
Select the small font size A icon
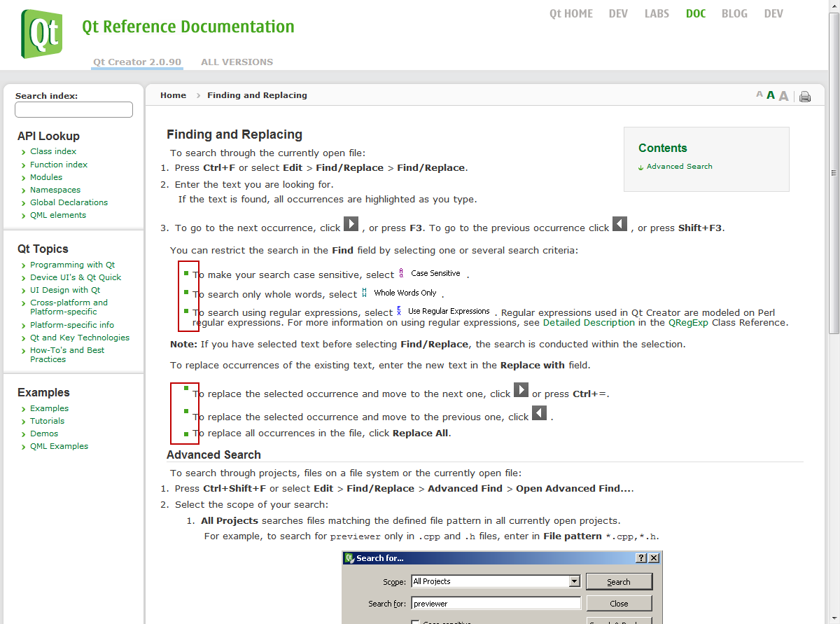[x=759, y=95]
